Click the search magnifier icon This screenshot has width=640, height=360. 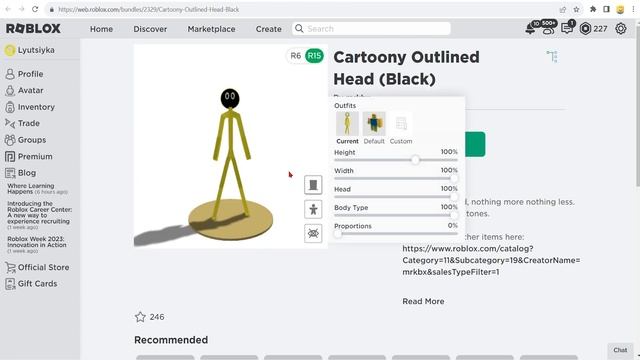pos(299,29)
